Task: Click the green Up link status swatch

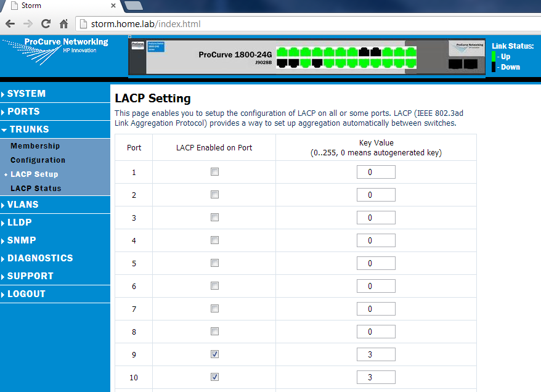Action: [494, 57]
